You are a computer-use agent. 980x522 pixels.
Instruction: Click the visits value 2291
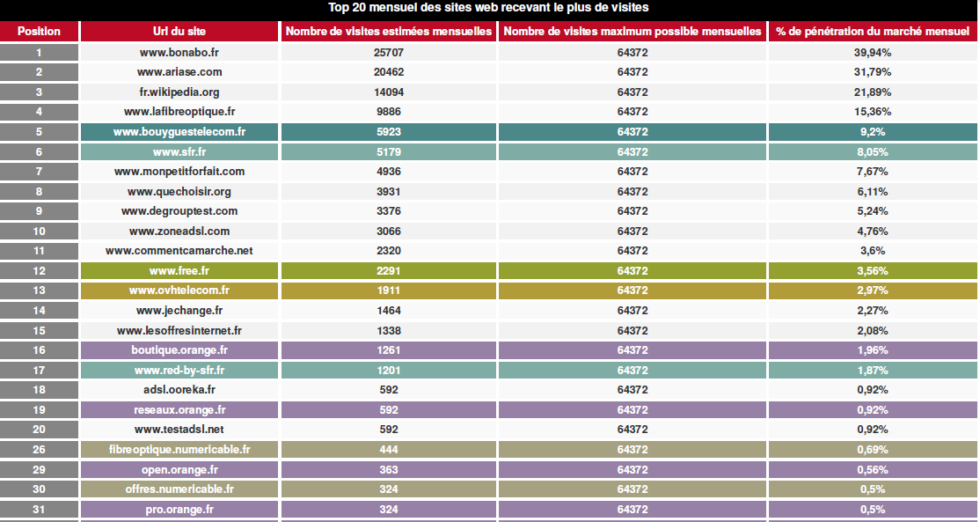389,271
